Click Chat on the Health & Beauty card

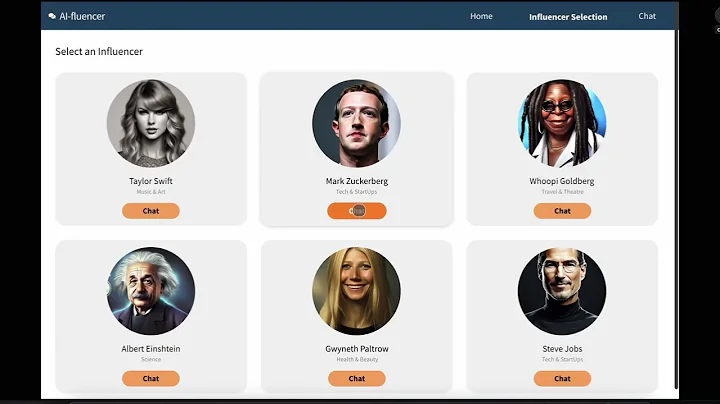[357, 378]
